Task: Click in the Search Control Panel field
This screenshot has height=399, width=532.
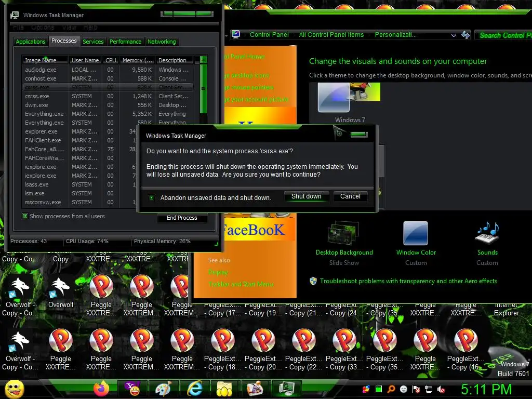Action: click(x=504, y=35)
